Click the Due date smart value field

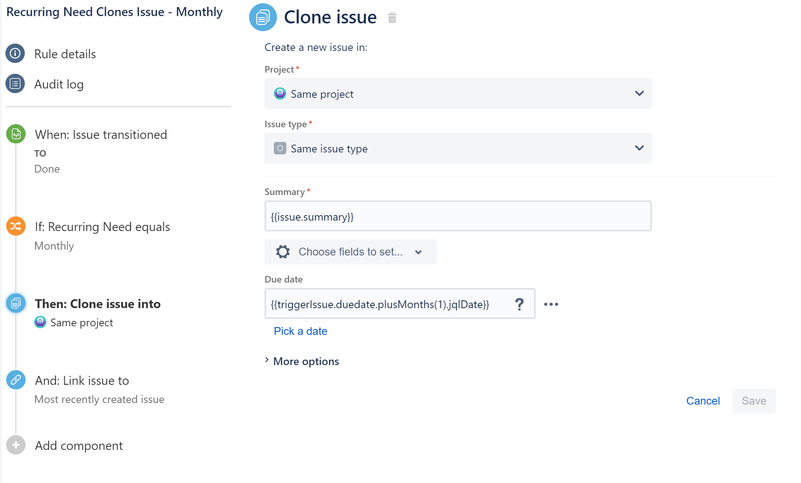pos(399,304)
